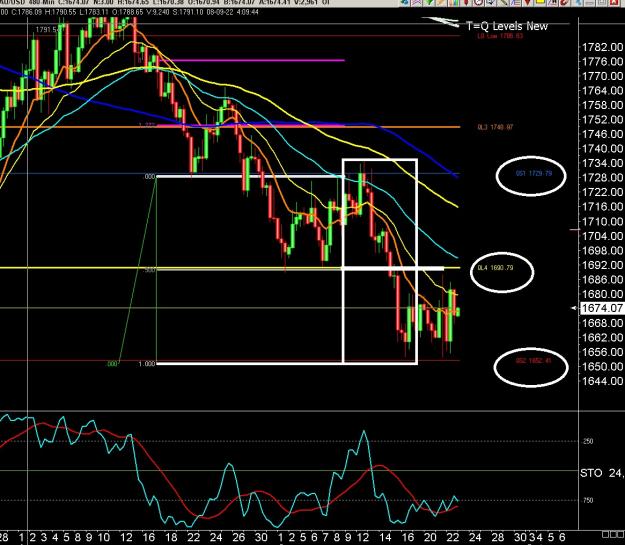This screenshot has height=545, width=625.
Task: Click the 1710.00 price axis label
Action: click(x=602, y=221)
